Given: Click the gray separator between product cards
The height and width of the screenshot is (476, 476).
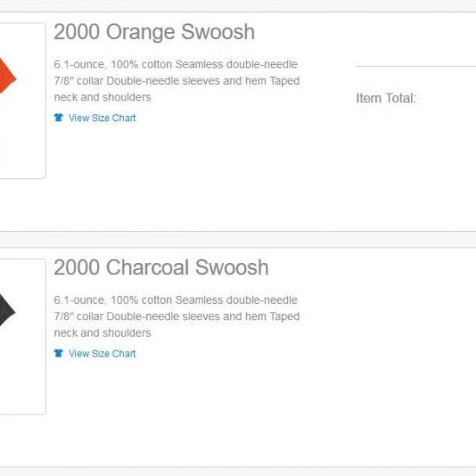Looking at the screenshot, I should (238, 240).
